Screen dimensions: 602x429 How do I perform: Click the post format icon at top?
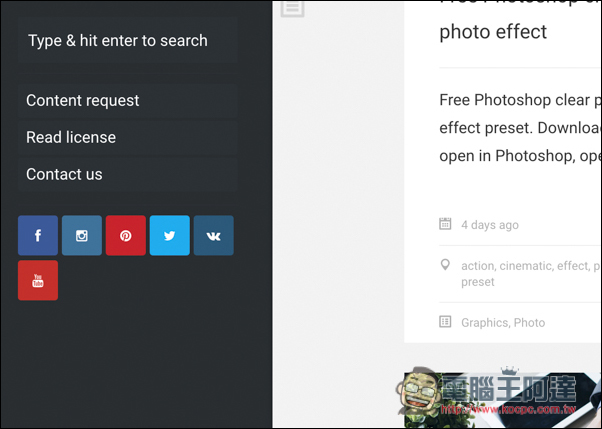tap(293, 8)
